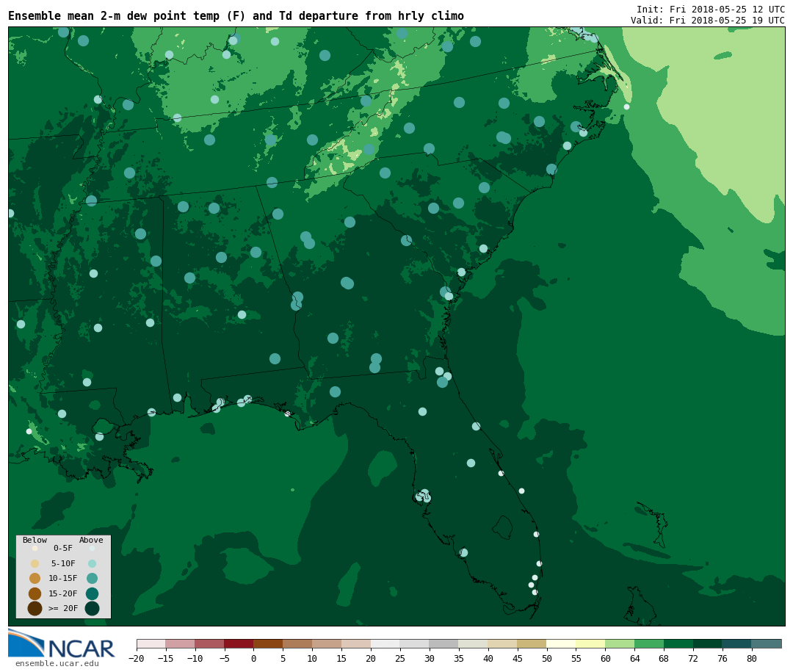Click the Above 10-15F teal legend circle
This screenshot has height=672, width=793.
pyautogui.click(x=92, y=579)
